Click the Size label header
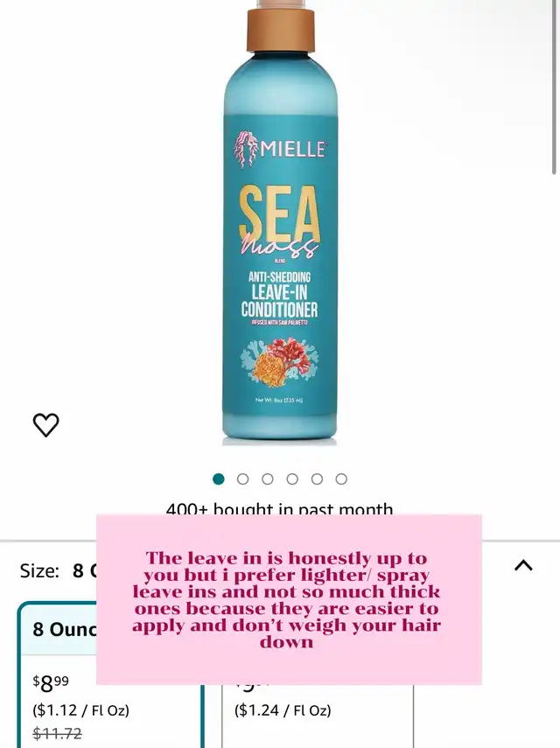The image size is (560, 748). tap(39, 570)
